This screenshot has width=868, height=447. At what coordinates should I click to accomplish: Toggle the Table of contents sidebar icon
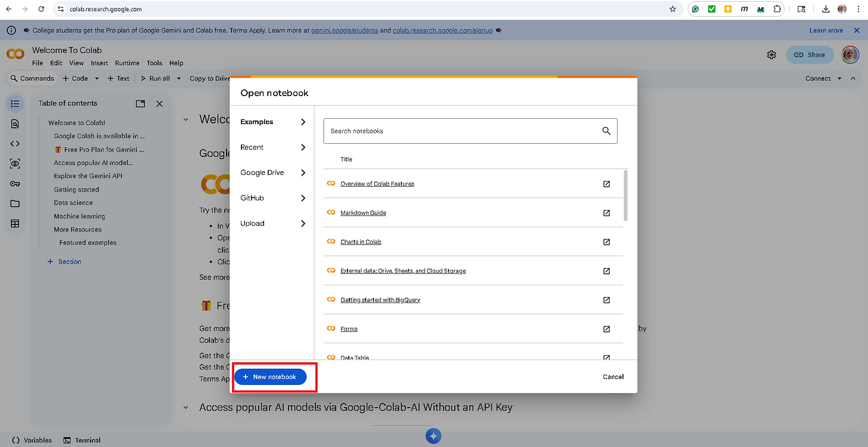[x=15, y=104]
